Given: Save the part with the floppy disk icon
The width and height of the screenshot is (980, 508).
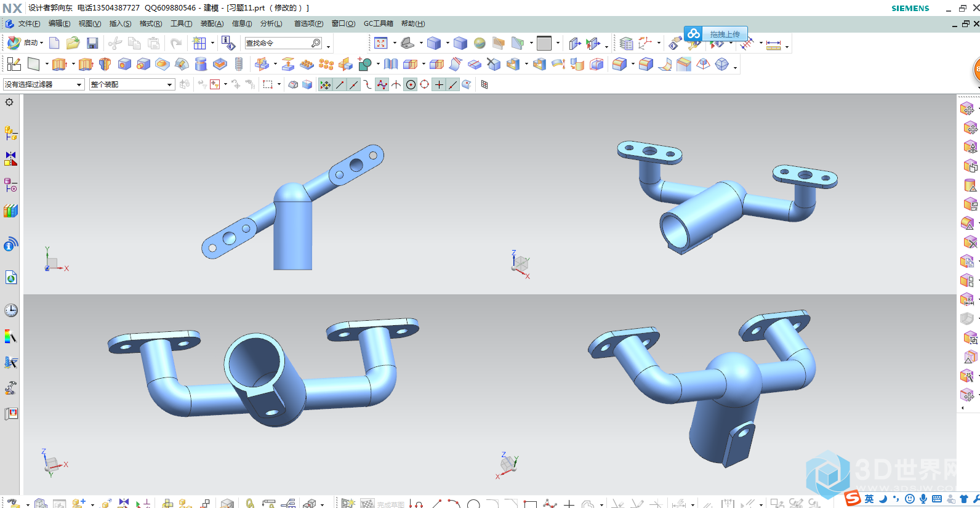Looking at the screenshot, I should pos(92,43).
